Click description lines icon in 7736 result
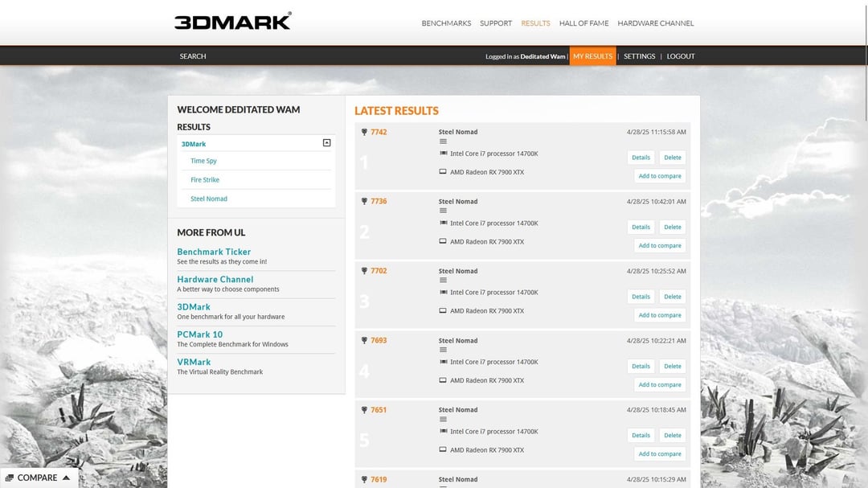 [443, 211]
